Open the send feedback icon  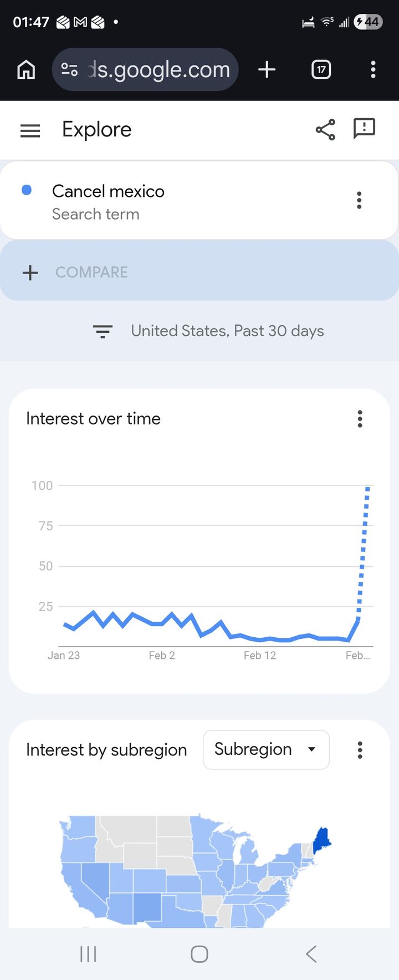point(364,129)
